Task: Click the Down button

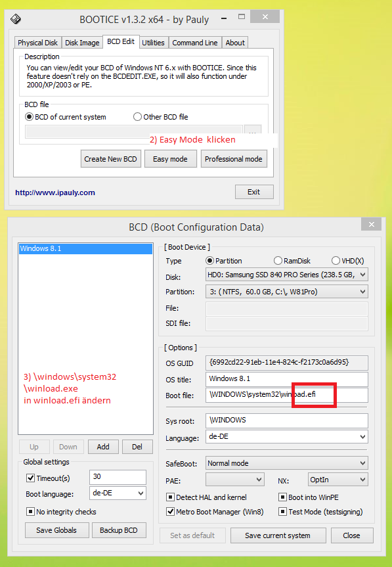Action: click(x=68, y=447)
